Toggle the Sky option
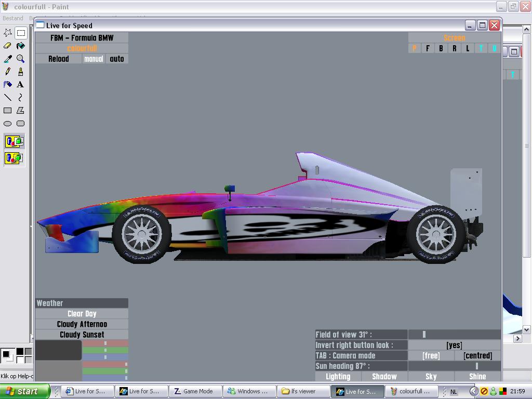This screenshot has height=399, width=532. 431,376
